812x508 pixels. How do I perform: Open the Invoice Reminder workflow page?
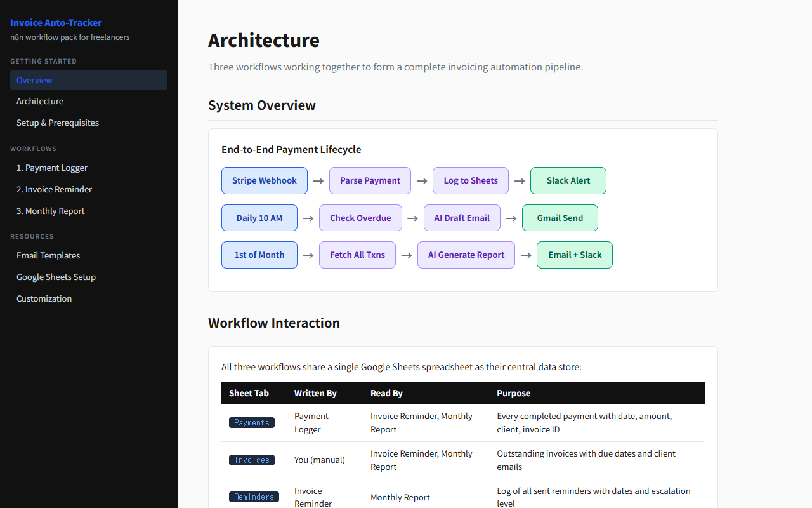tap(54, 190)
